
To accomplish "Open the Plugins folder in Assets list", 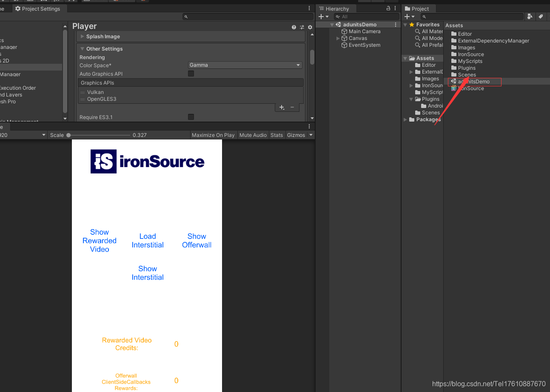I will tap(467, 68).
